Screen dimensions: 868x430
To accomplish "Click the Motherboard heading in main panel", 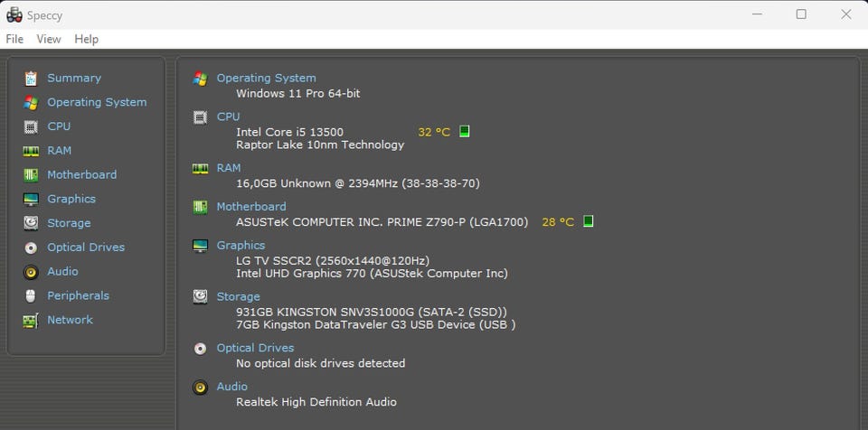I will tap(250, 206).
